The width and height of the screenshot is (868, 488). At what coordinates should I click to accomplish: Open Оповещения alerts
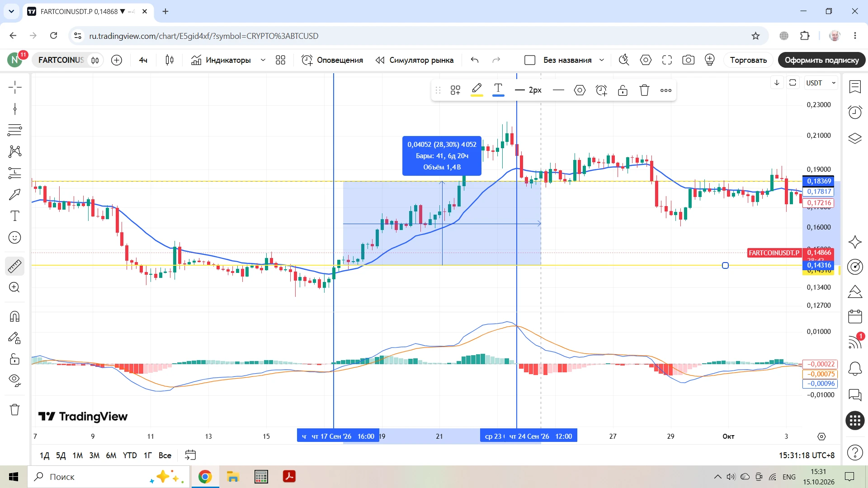tap(332, 60)
